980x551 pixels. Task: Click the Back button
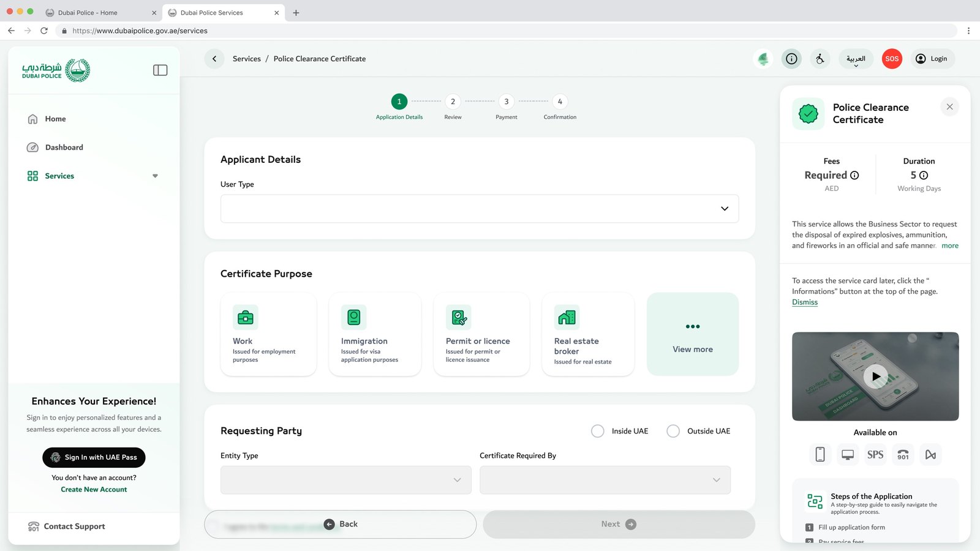coord(341,524)
